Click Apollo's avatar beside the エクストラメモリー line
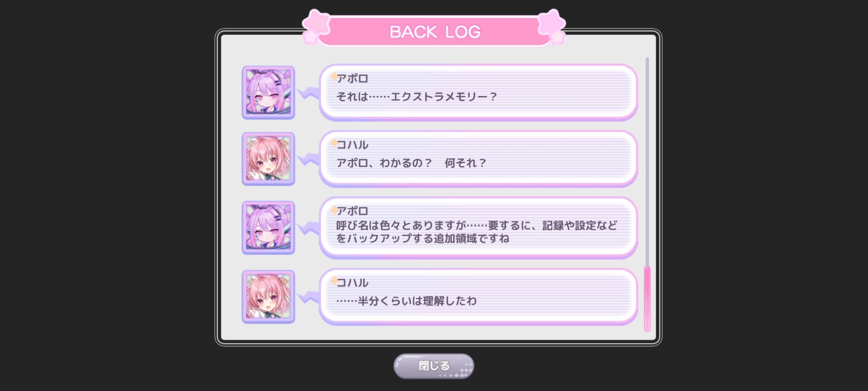The image size is (868, 391). click(x=268, y=93)
